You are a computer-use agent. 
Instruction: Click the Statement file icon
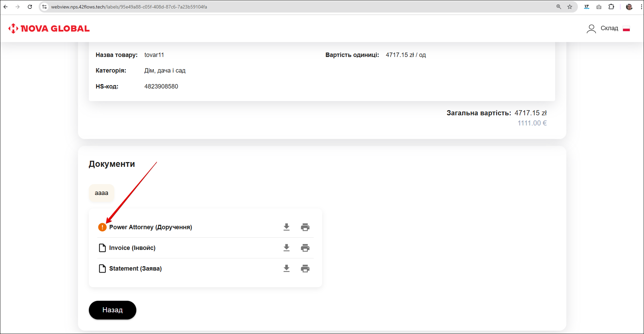click(x=102, y=269)
